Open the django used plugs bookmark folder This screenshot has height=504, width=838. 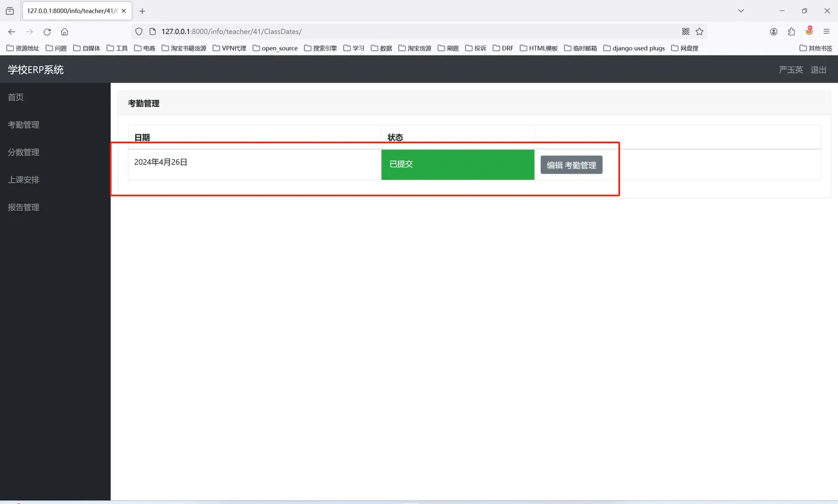pos(634,48)
